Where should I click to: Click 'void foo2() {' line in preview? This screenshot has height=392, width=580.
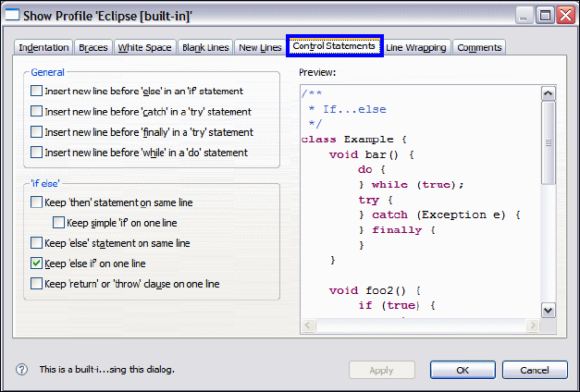375,290
